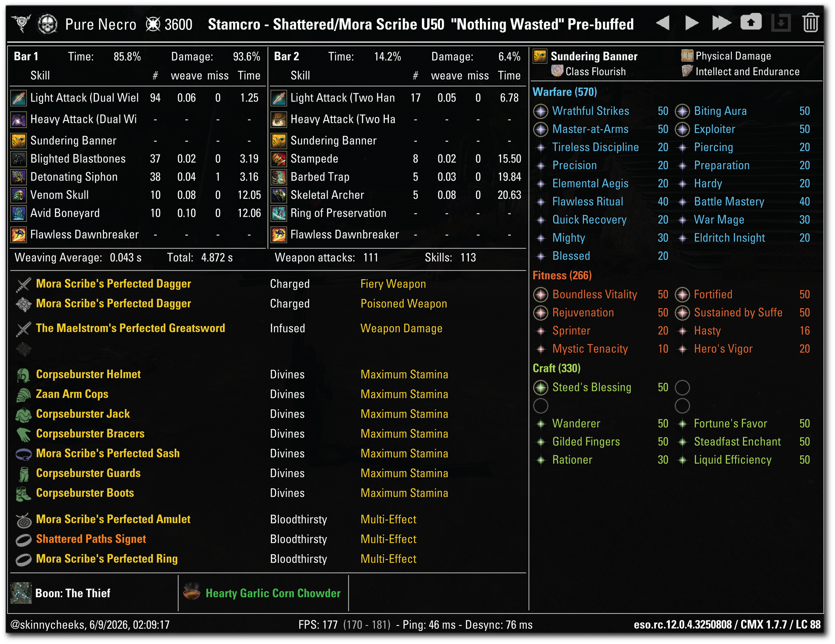
Task: Delete the log with the trash icon
Action: tap(810, 23)
